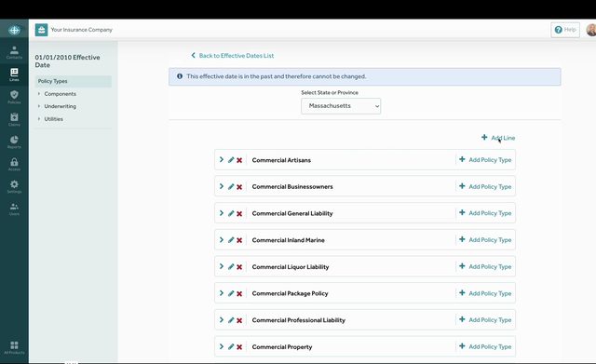This screenshot has height=364, width=596.
Task: Open Reports pie chart icon
Action: [x=14, y=142]
